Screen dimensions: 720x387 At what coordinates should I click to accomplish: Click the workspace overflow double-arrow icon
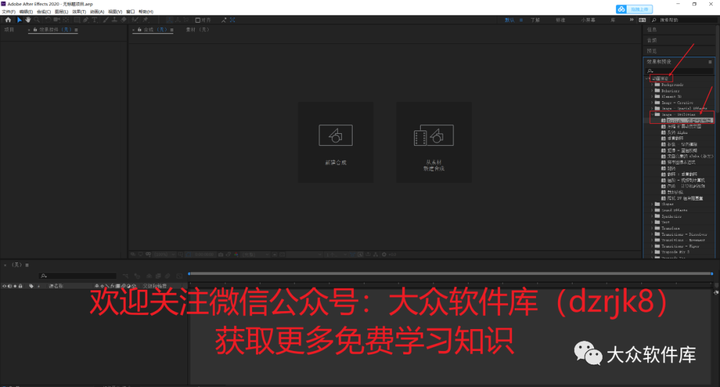pyautogui.click(x=631, y=20)
